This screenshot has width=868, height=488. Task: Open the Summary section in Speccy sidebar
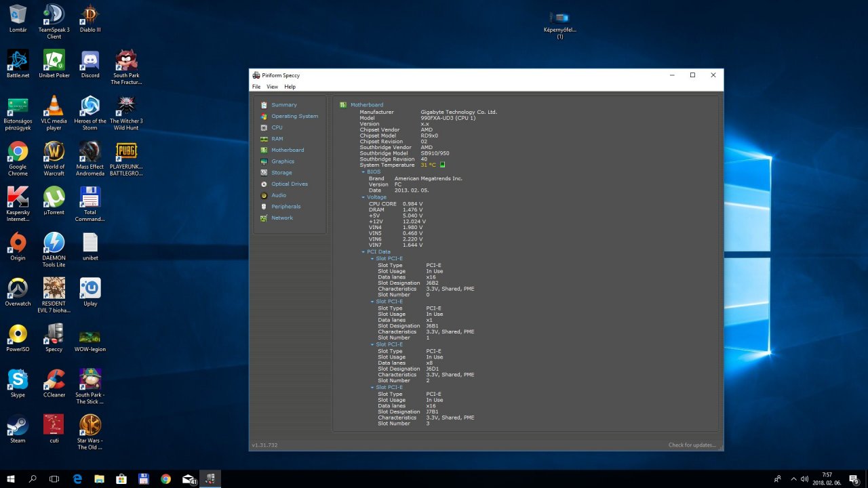click(x=283, y=105)
